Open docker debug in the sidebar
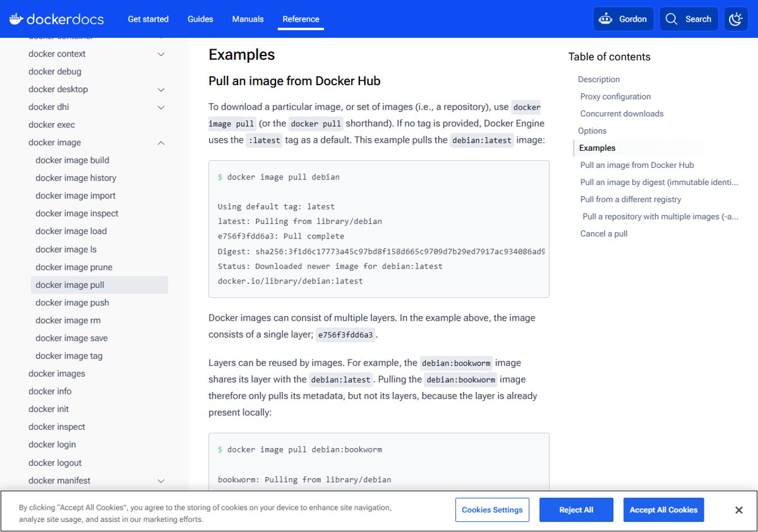758x532 pixels. click(x=55, y=72)
